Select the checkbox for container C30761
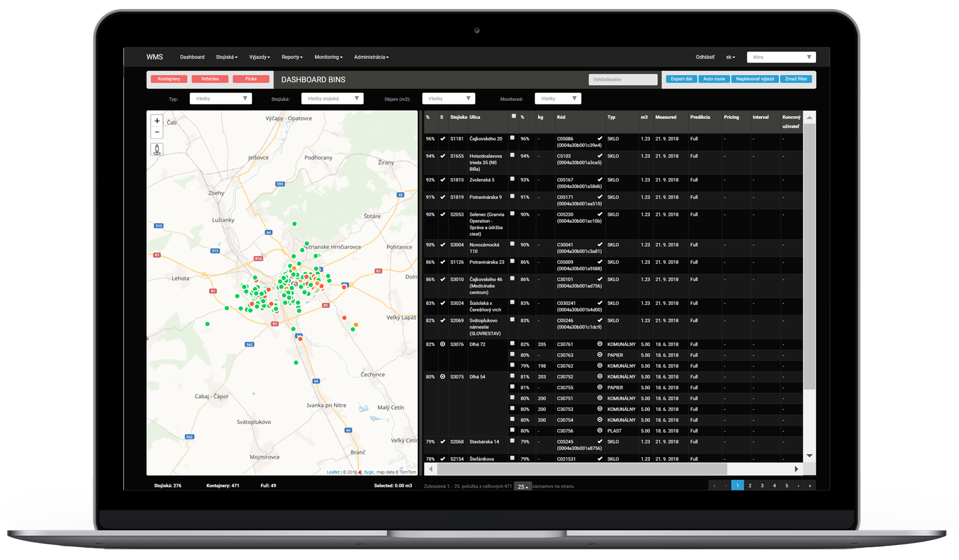The image size is (959, 560). pyautogui.click(x=512, y=343)
